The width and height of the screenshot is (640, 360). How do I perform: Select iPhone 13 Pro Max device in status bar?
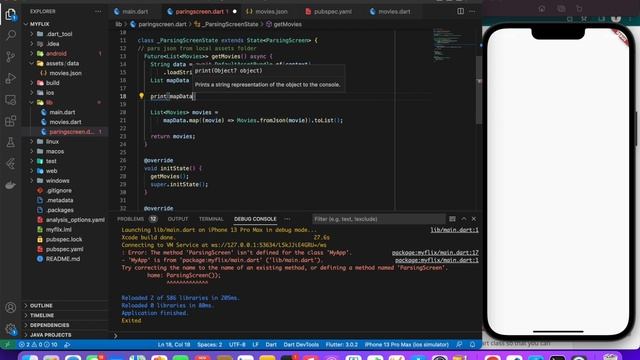pyautogui.click(x=407, y=344)
